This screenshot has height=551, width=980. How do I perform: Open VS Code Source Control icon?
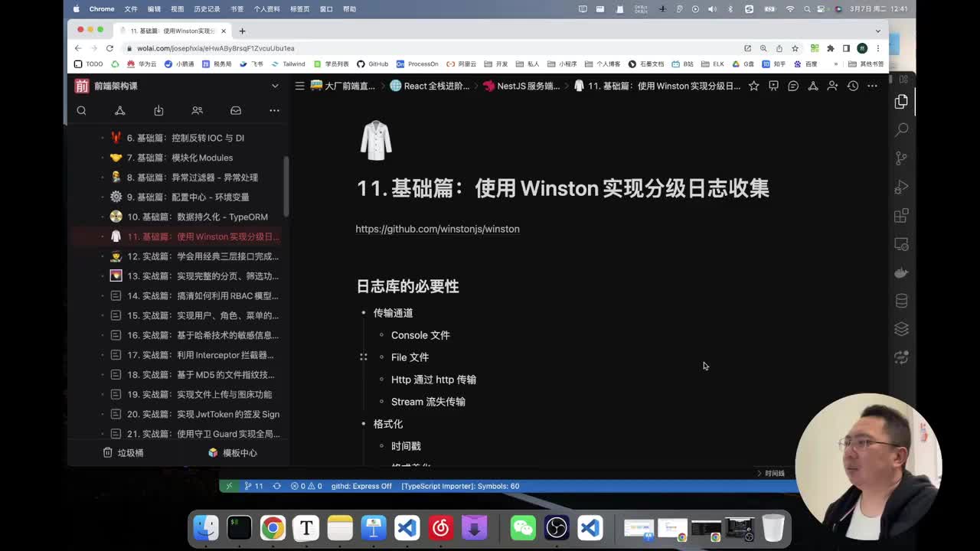click(901, 158)
